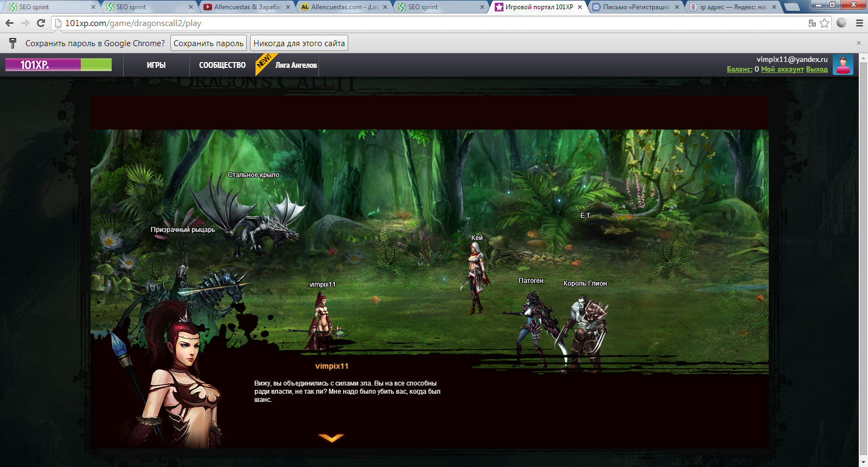
Task: Choose Никогда для этого сайта button
Action: click(x=299, y=43)
